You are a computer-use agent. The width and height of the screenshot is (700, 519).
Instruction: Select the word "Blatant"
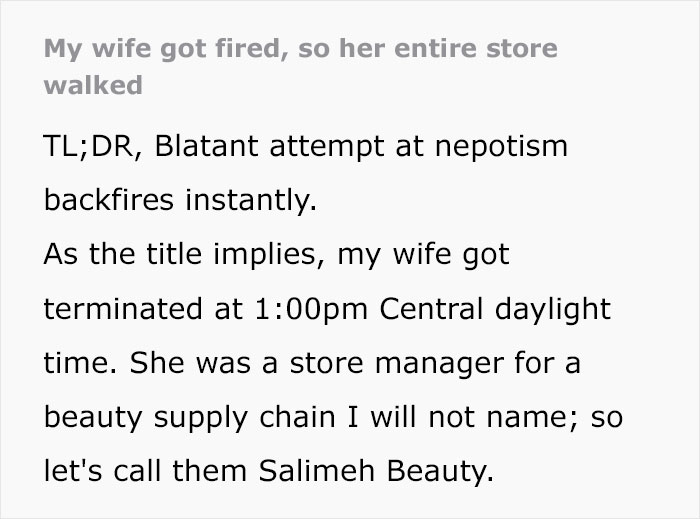point(207,146)
